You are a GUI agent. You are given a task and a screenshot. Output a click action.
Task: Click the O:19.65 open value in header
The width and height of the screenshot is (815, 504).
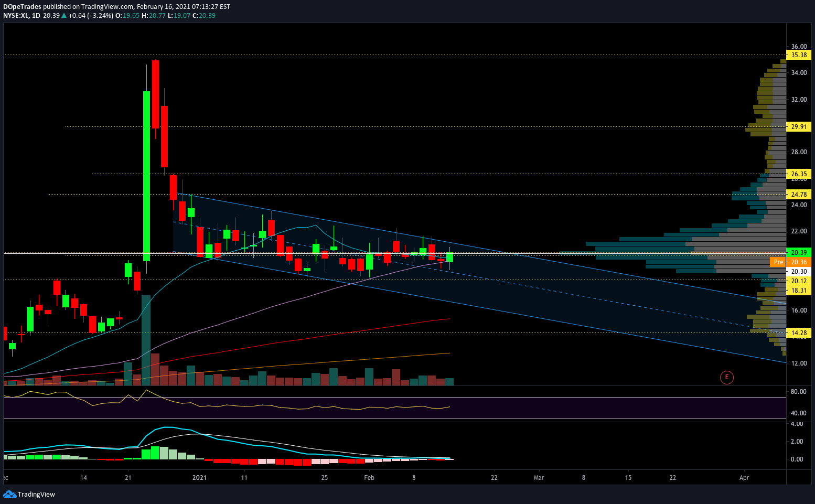coord(127,16)
